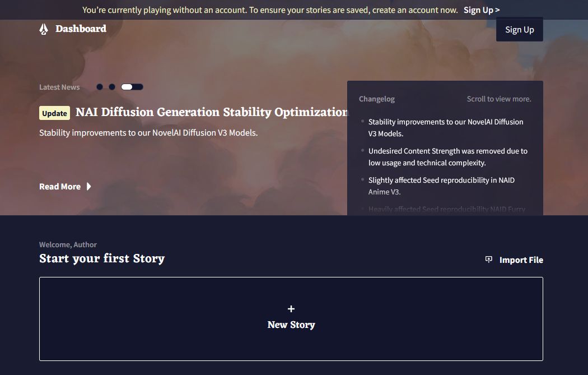Select the first Latest News carousel dot
The height and width of the screenshot is (375, 588).
99,87
